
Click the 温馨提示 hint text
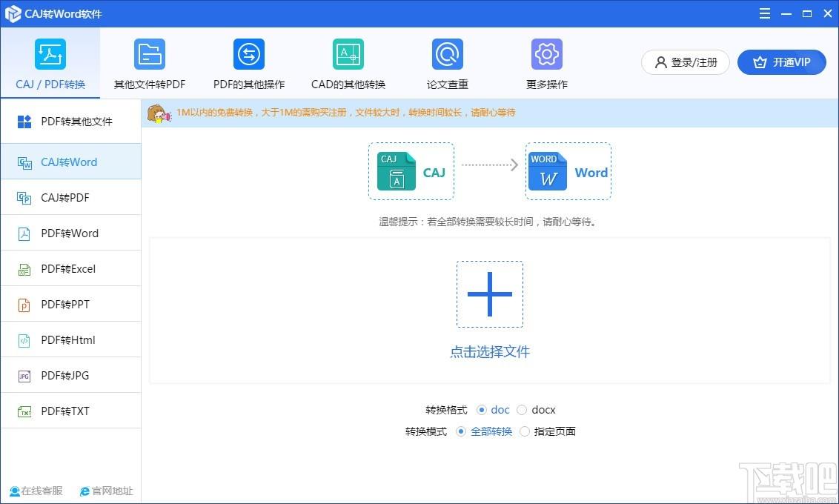488,222
